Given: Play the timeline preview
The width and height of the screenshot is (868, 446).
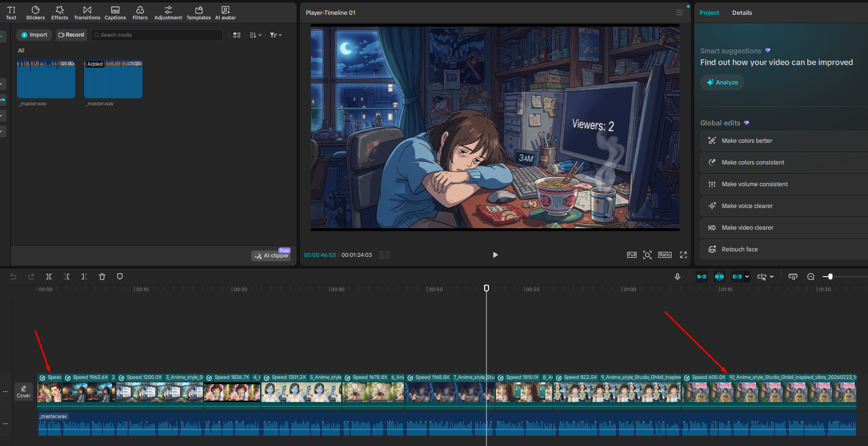Looking at the screenshot, I should pos(495,255).
